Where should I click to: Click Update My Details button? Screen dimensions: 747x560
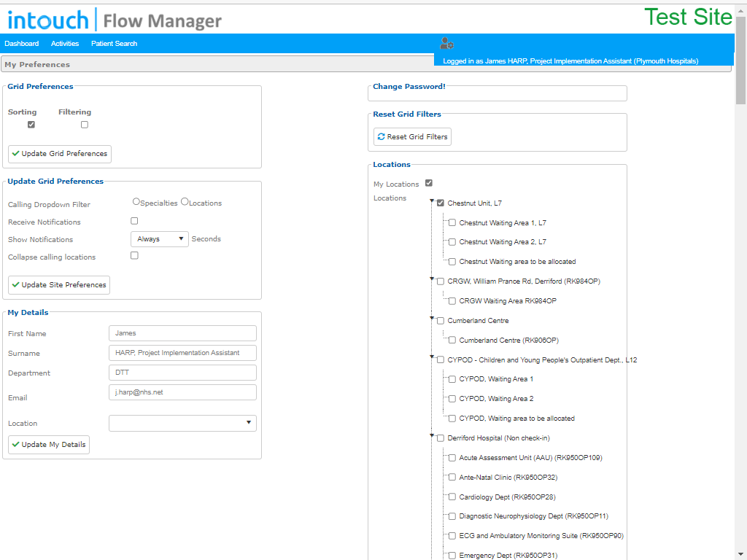click(x=49, y=444)
